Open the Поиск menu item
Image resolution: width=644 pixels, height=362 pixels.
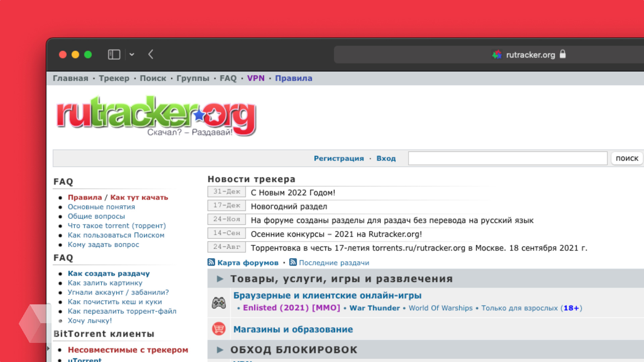(153, 78)
